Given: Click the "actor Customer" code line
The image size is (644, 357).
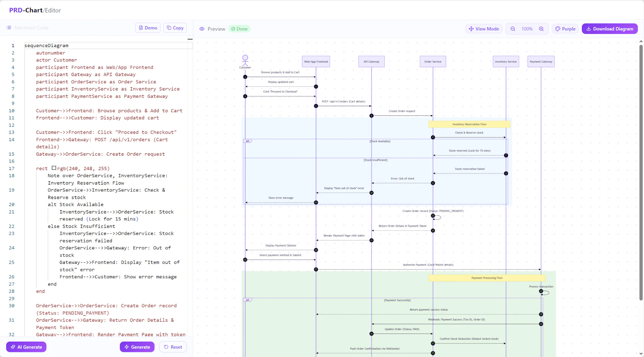Looking at the screenshot, I should tap(56, 60).
